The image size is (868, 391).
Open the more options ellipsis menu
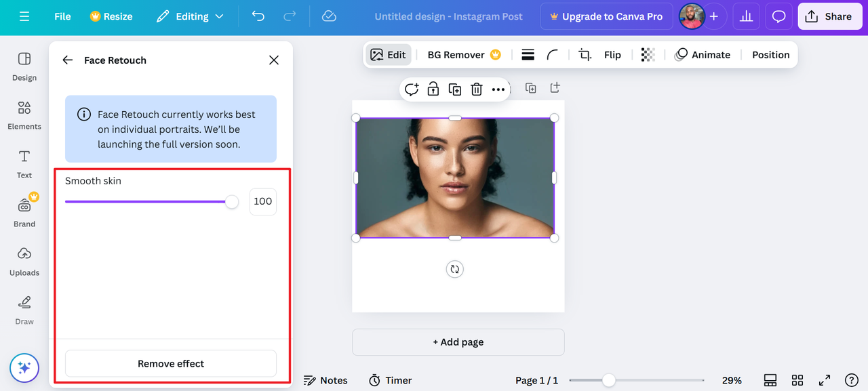[x=498, y=89]
